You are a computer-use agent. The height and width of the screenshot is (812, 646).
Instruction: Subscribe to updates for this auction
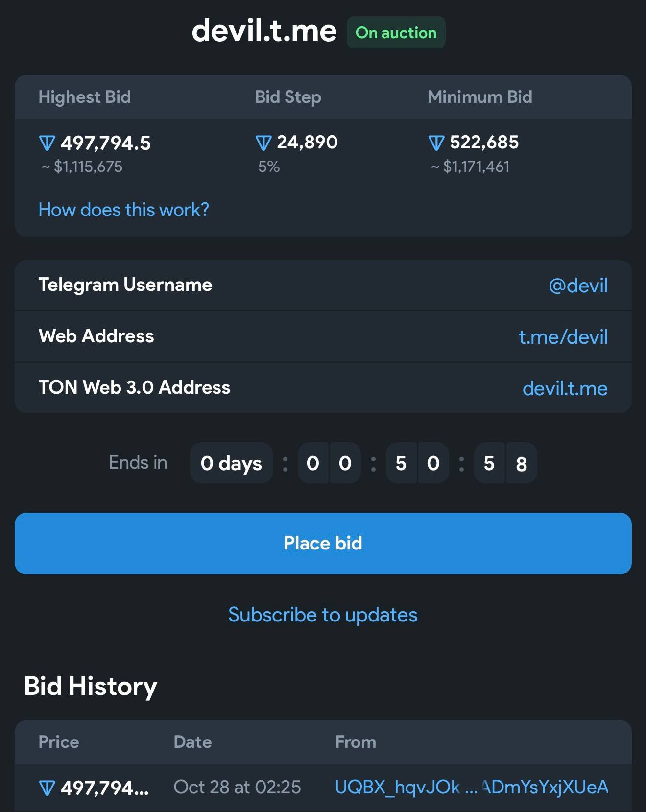coord(323,615)
